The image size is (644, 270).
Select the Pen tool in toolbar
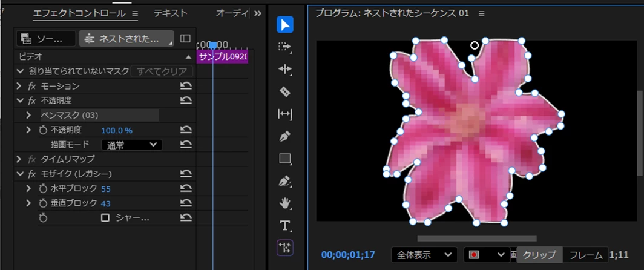[284, 137]
